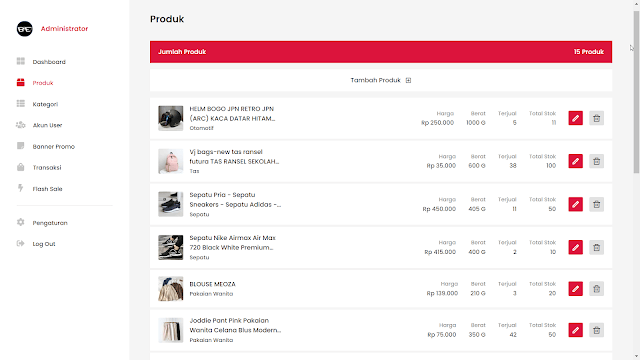Edit the Joddie Pant Pink product
This screenshot has height=360, width=640.
576,330
